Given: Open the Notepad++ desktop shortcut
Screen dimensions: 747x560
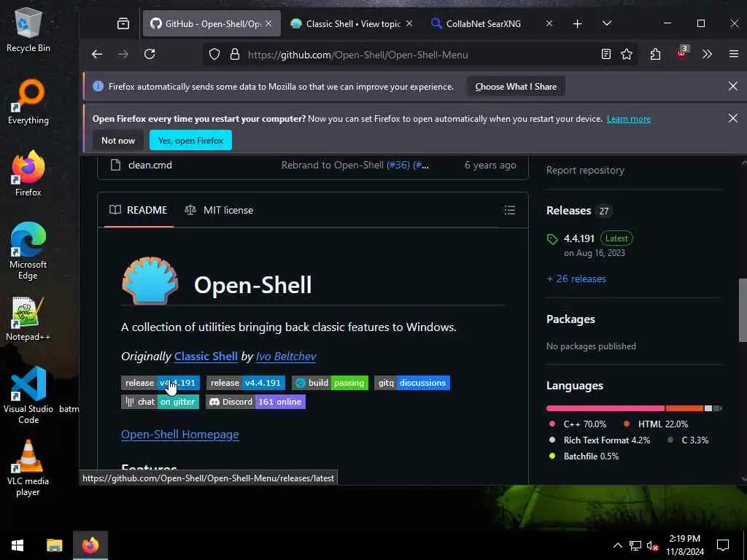Looking at the screenshot, I should 28,319.
